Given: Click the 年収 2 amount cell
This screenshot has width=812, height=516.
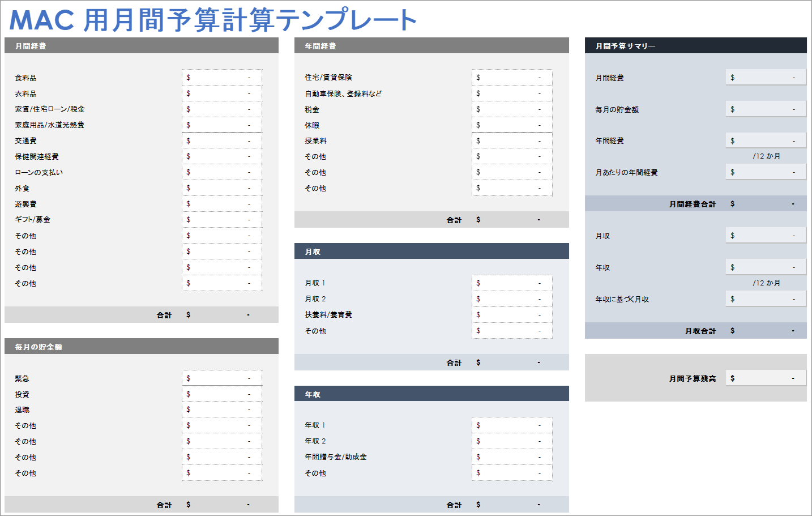Looking at the screenshot, I should [512, 441].
